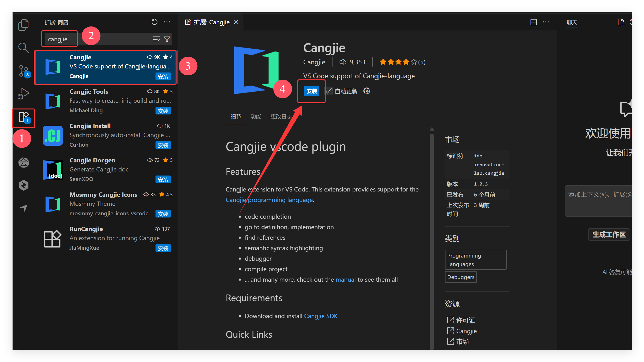
Task: Open the Extensions sidebar more actions menu
Action: click(167, 22)
